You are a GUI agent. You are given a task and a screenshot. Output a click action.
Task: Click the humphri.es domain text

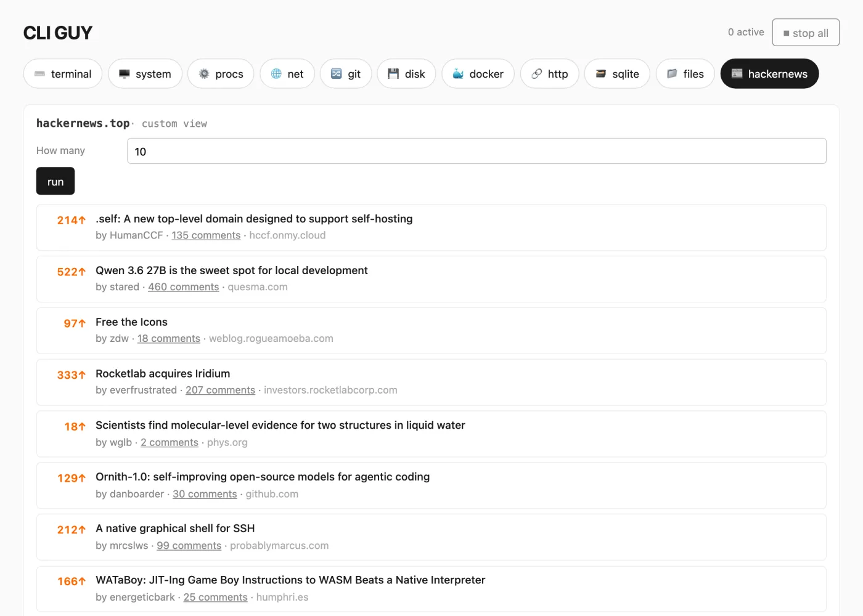tap(282, 598)
